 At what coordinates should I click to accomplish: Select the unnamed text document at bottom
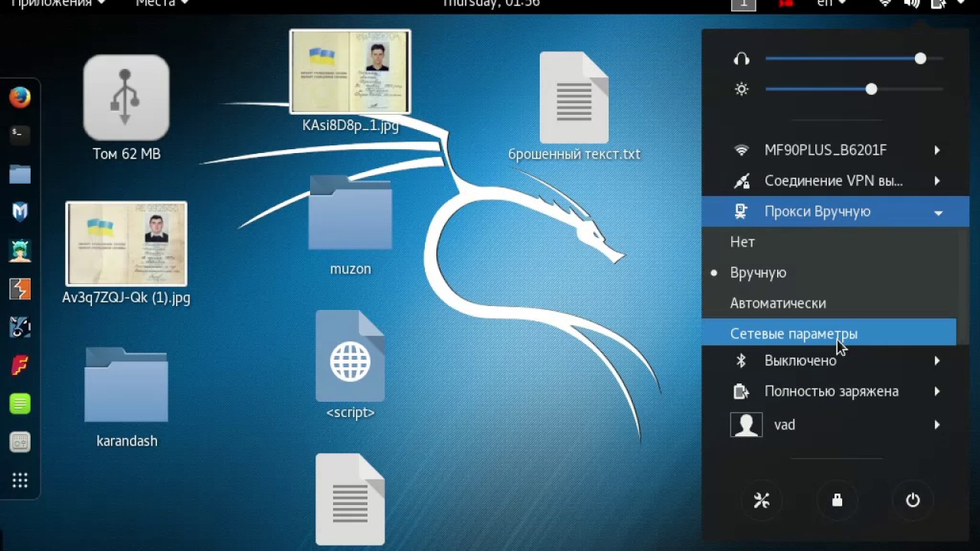tap(350, 499)
